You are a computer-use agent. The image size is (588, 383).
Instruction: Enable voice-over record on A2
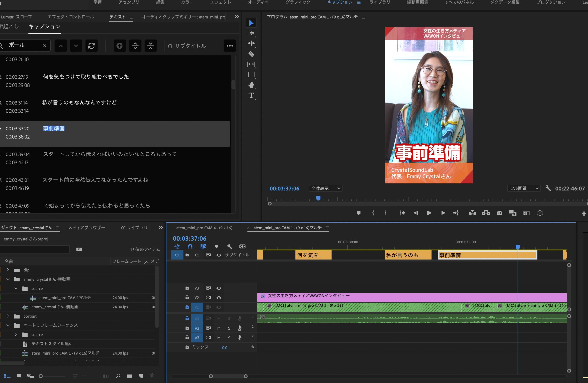coord(239,328)
